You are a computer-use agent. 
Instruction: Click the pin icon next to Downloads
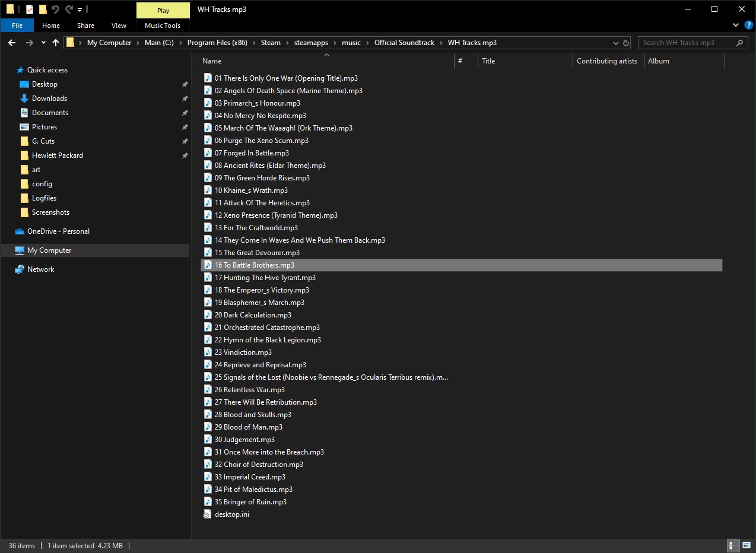(x=185, y=98)
